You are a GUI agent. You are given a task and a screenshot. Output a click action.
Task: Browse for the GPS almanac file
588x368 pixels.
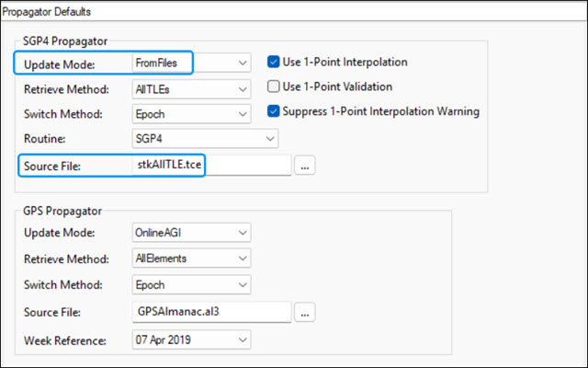[x=305, y=313]
